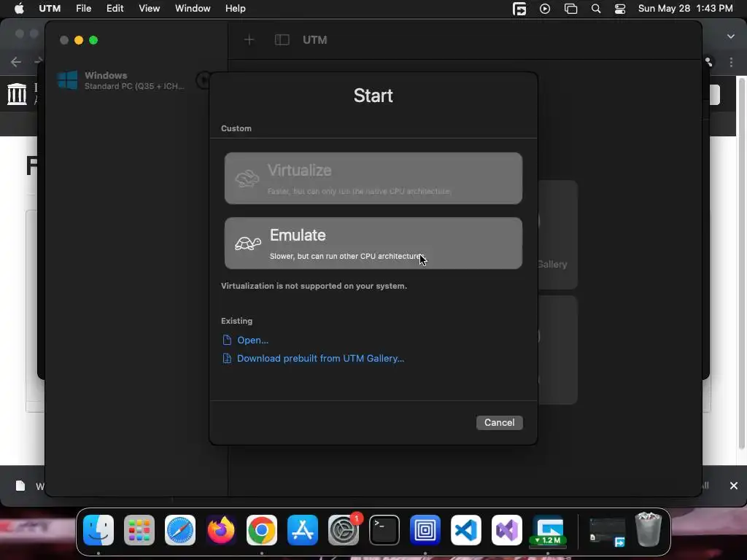Open an existing virtual machine file

(x=252, y=340)
